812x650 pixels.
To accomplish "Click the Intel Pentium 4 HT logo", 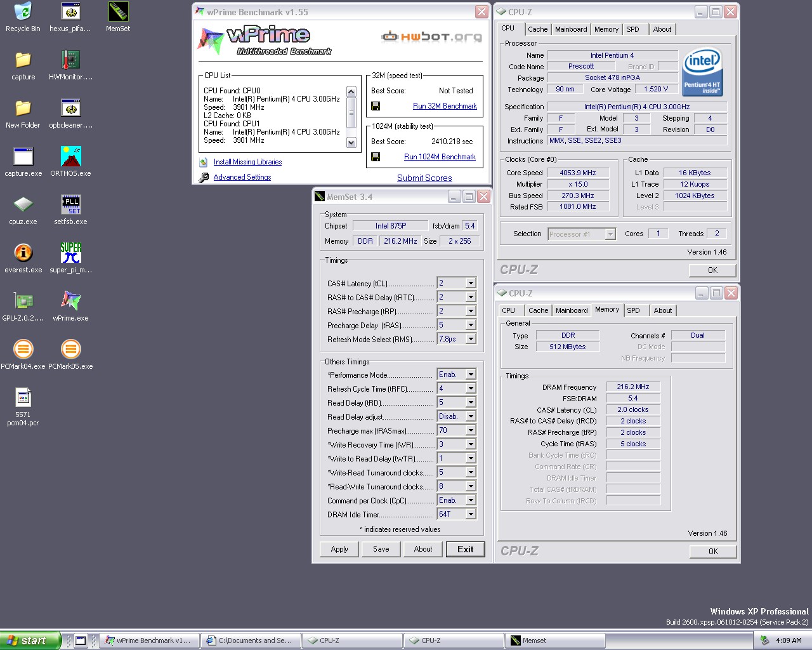I will 702,72.
